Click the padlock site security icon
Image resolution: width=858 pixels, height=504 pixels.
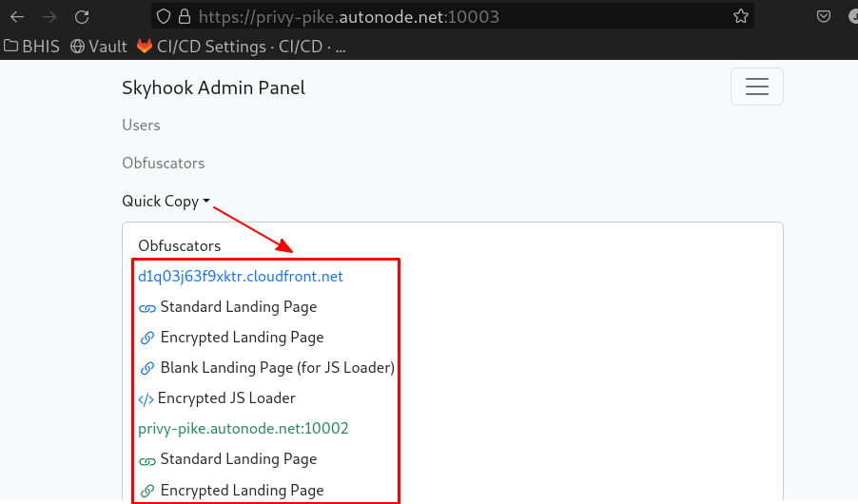(185, 16)
